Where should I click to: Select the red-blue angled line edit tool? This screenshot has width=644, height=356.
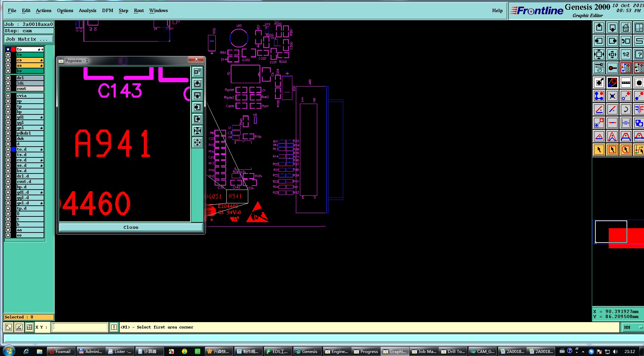[x=599, y=110]
